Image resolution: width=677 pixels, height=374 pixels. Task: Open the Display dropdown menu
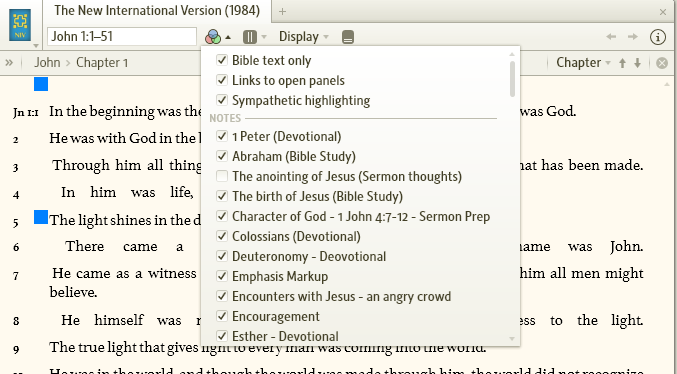click(304, 37)
